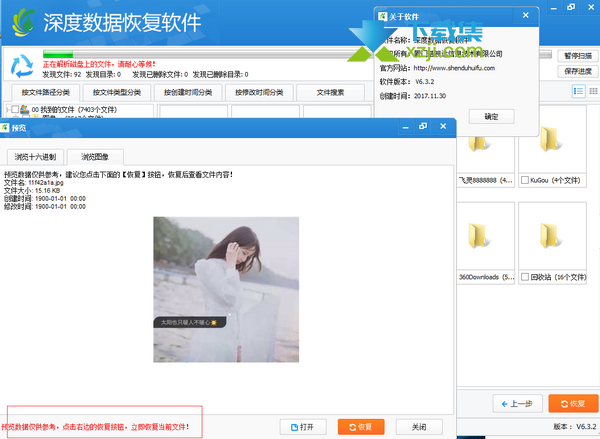The width and height of the screenshot is (600, 439).
Task: Click the 软件版本 V6.3.2 text in about dialog
Action: tap(407, 82)
